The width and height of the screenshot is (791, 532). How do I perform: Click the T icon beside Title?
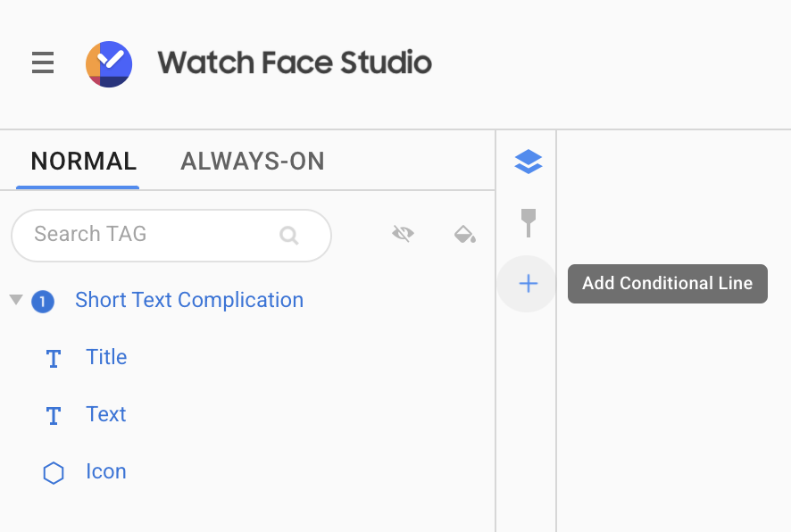point(54,359)
